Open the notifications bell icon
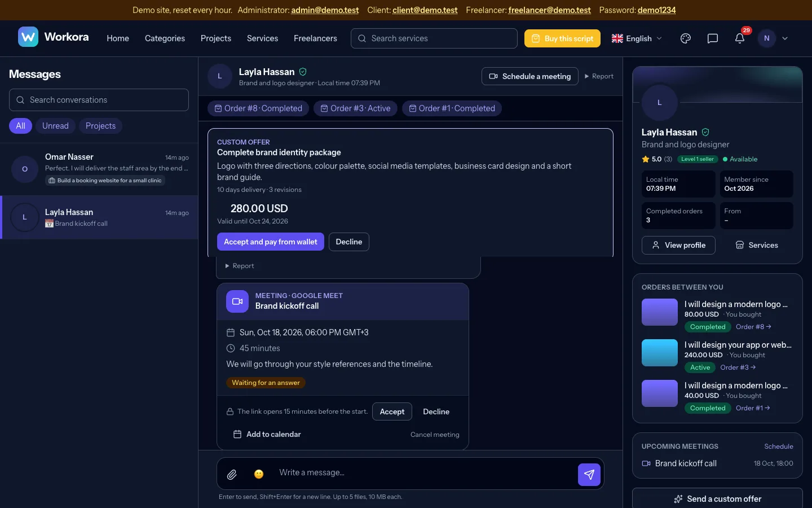The width and height of the screenshot is (812, 508). point(740,38)
